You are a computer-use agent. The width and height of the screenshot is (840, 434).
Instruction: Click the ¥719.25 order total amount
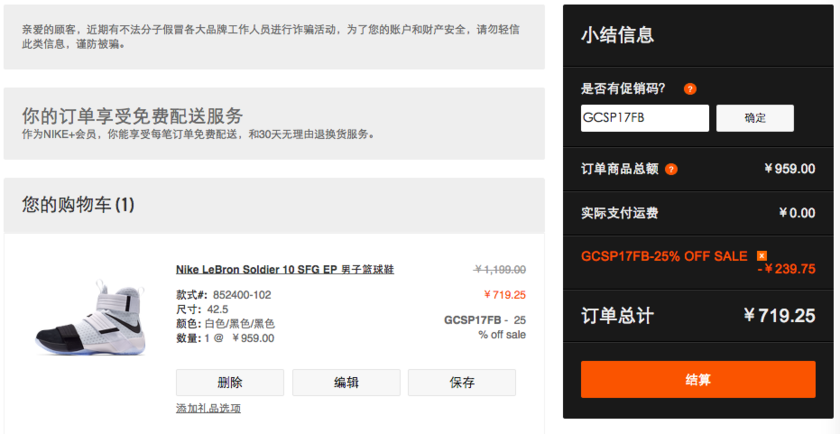click(779, 316)
